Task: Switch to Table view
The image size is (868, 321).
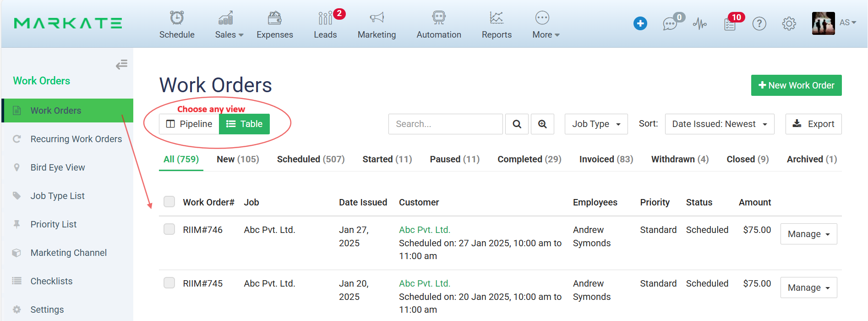Action: click(x=244, y=124)
